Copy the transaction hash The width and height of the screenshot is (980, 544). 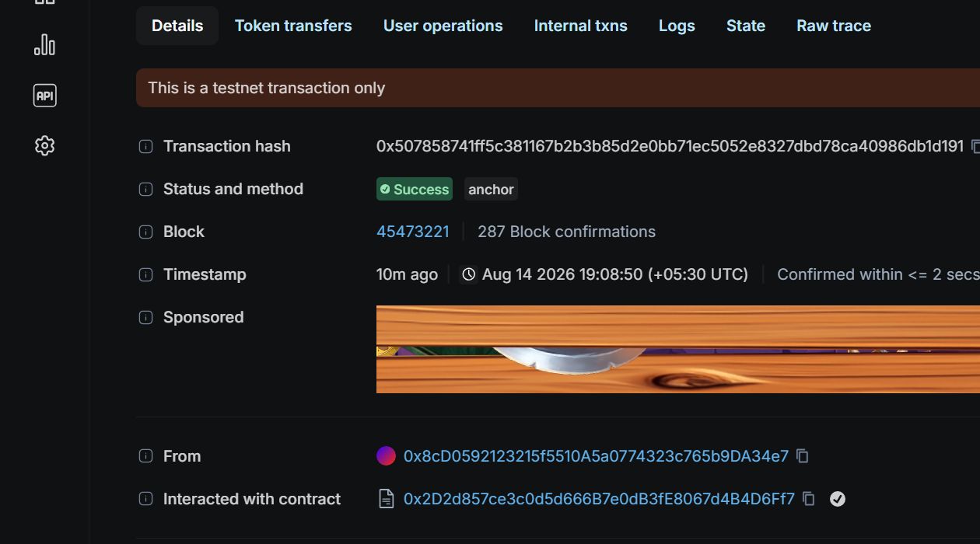point(975,146)
